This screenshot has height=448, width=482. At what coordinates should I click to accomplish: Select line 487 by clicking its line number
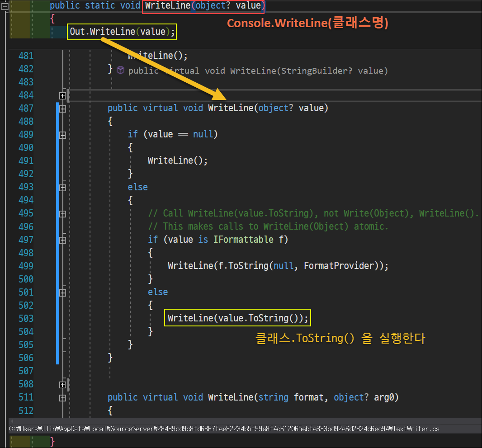click(x=26, y=108)
